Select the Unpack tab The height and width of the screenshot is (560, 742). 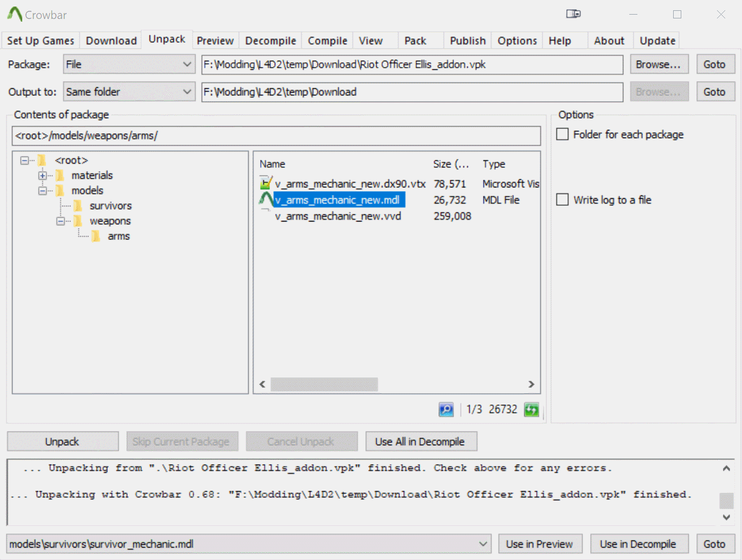coord(167,39)
